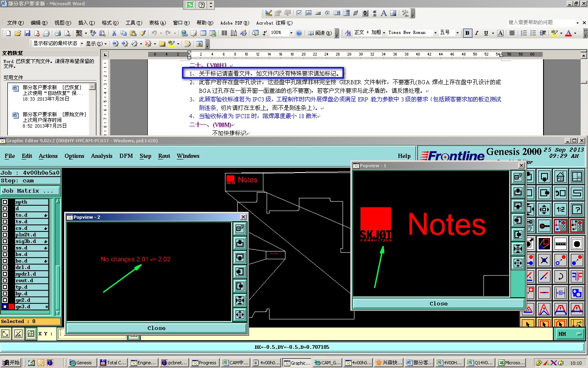
Task: Open the 表格(A) menu in Word
Action: pos(157,23)
